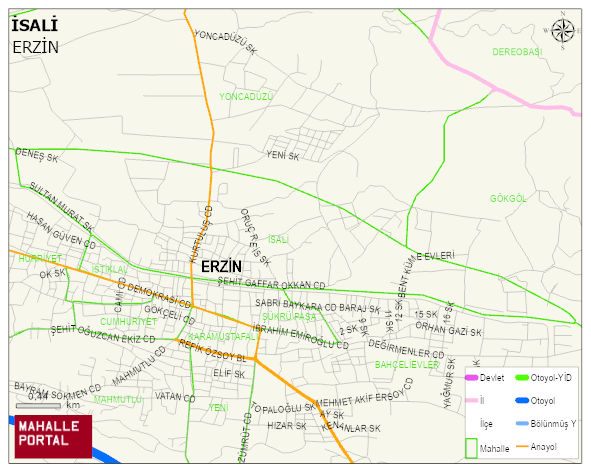Click the Anayol orange legend line

tap(522, 447)
